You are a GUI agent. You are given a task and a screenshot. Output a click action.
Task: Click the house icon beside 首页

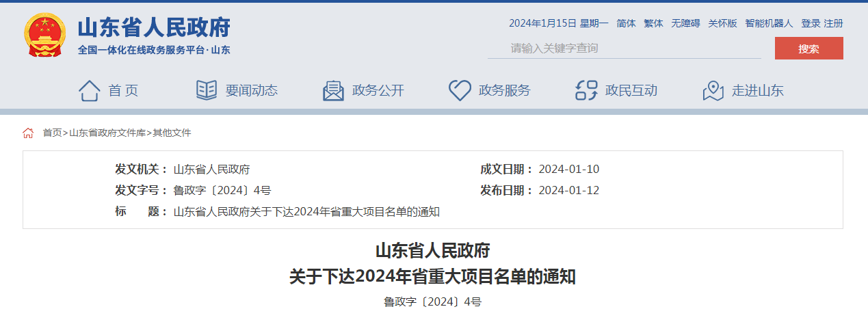coord(90,90)
